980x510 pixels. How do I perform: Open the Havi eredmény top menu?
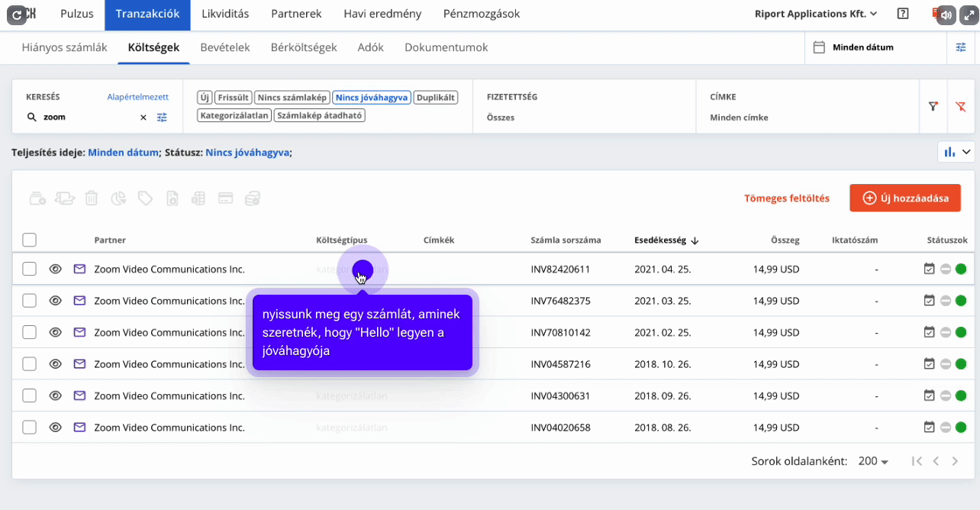coord(382,14)
